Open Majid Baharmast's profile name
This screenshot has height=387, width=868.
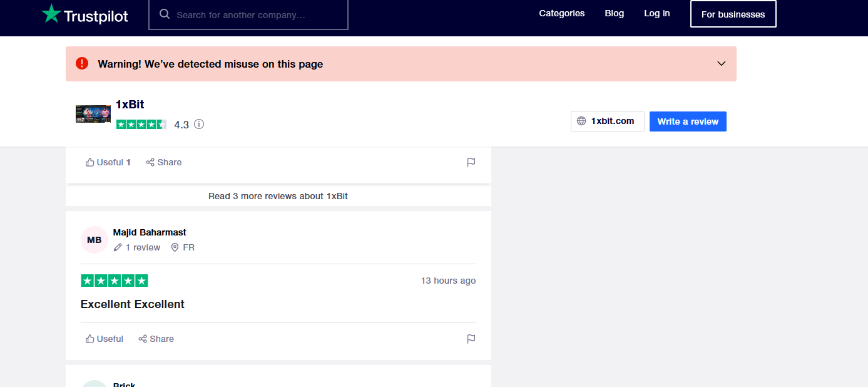pyautogui.click(x=150, y=232)
